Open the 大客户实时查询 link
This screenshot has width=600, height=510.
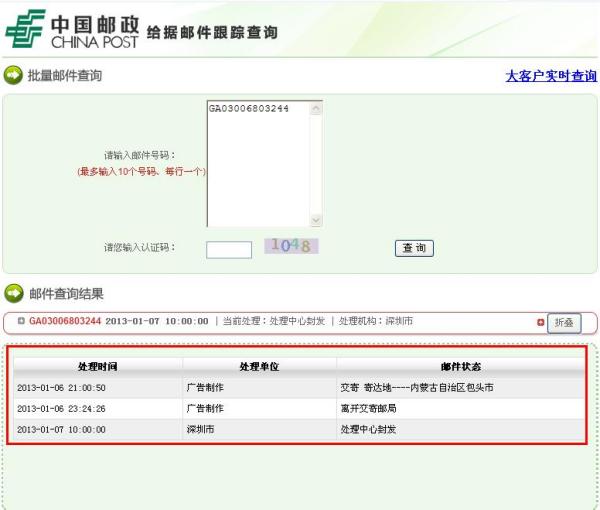click(550, 76)
